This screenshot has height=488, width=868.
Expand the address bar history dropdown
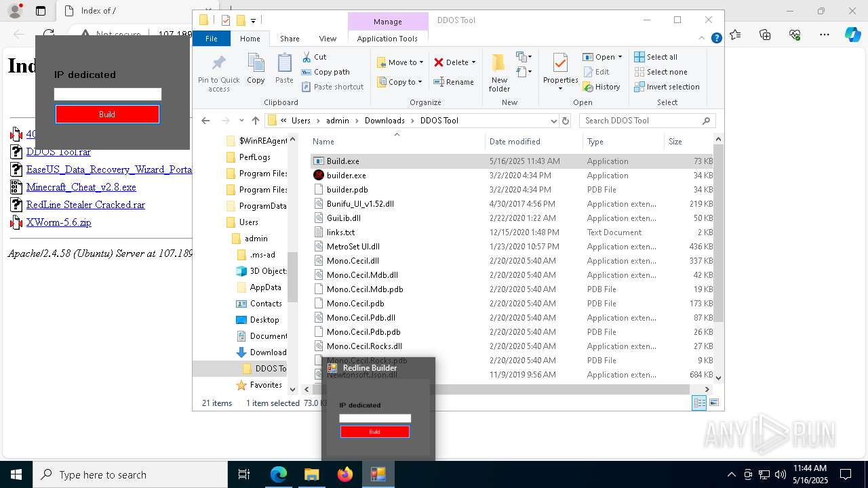pyautogui.click(x=553, y=121)
